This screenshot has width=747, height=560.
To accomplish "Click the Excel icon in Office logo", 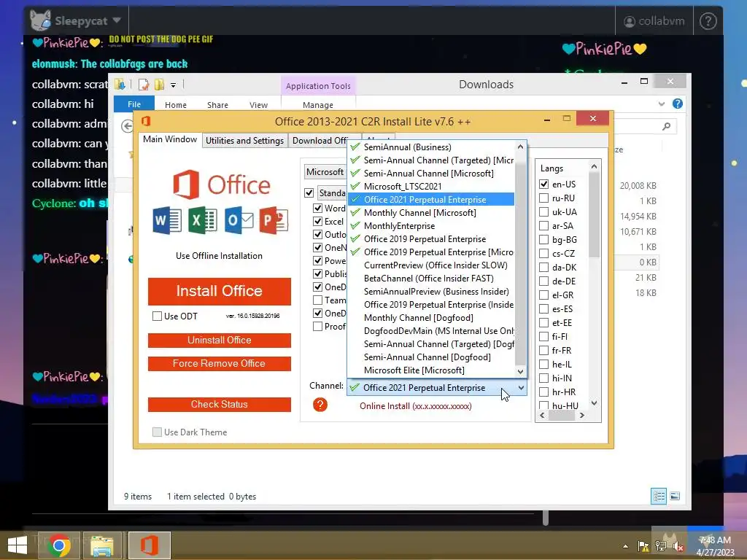I will [203, 220].
